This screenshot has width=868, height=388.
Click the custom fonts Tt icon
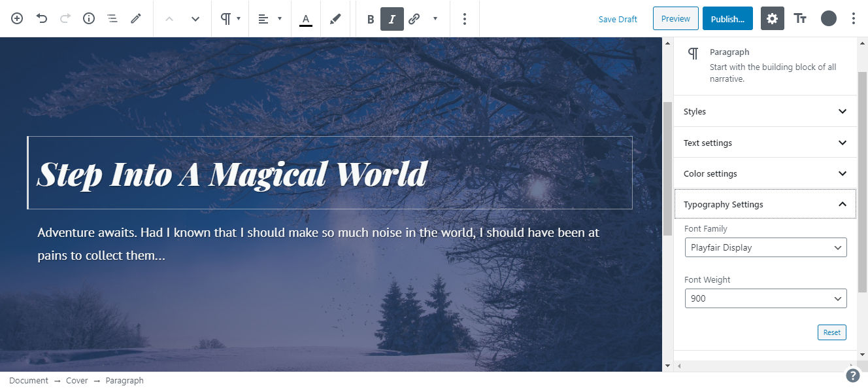click(x=800, y=18)
